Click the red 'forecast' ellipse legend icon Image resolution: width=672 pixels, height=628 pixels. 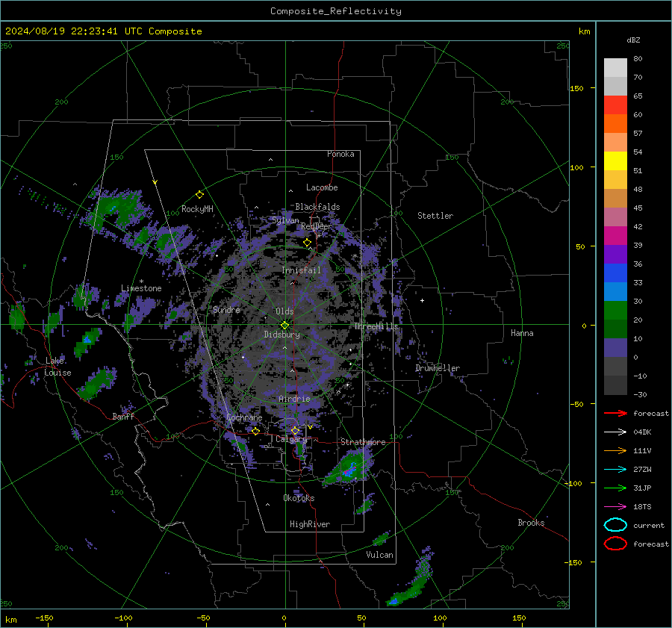pos(615,544)
